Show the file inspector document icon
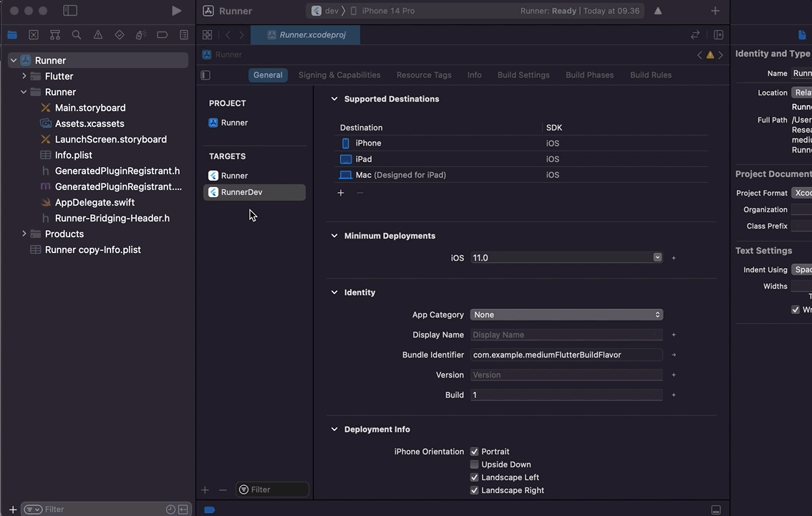This screenshot has width=812, height=516. coord(802,34)
